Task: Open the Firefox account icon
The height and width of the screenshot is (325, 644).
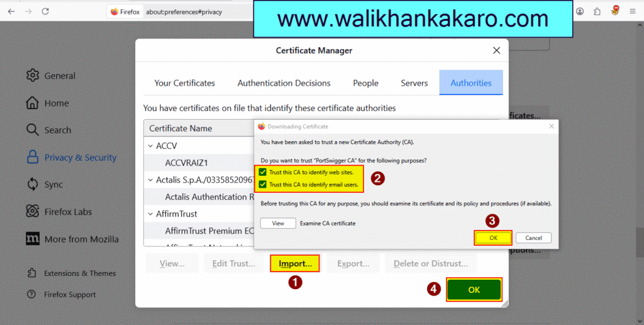Action: (x=579, y=11)
